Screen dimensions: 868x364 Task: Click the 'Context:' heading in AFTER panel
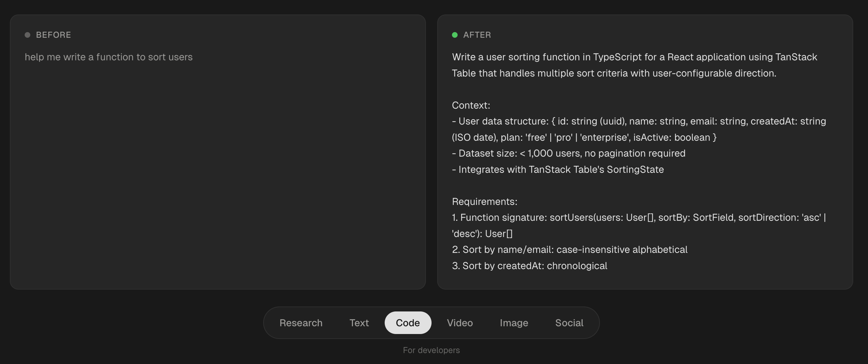pyautogui.click(x=471, y=105)
